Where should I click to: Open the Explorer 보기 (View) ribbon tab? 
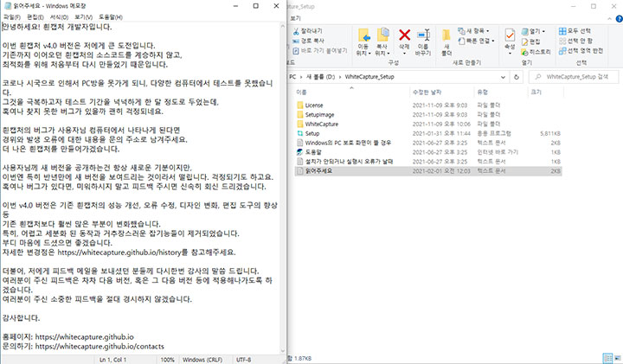(296, 19)
